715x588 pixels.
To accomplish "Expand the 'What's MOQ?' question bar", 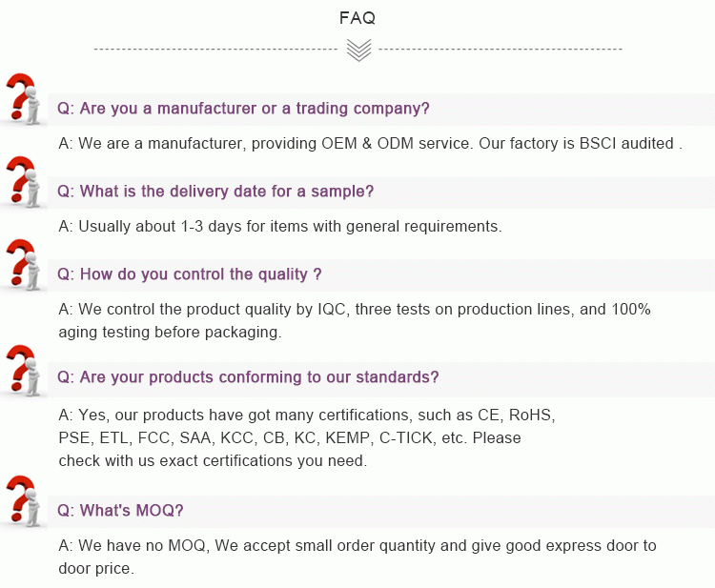I will [120, 511].
